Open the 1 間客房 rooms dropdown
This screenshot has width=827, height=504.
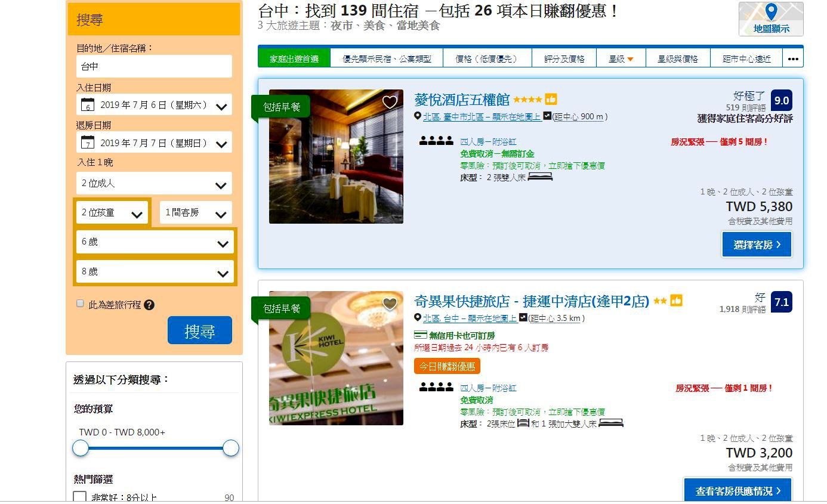(x=196, y=213)
